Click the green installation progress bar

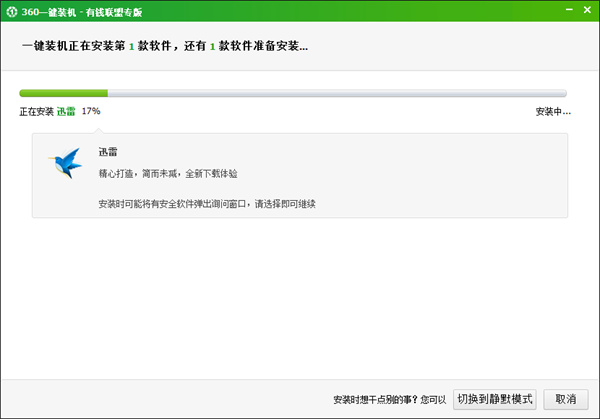293,93
